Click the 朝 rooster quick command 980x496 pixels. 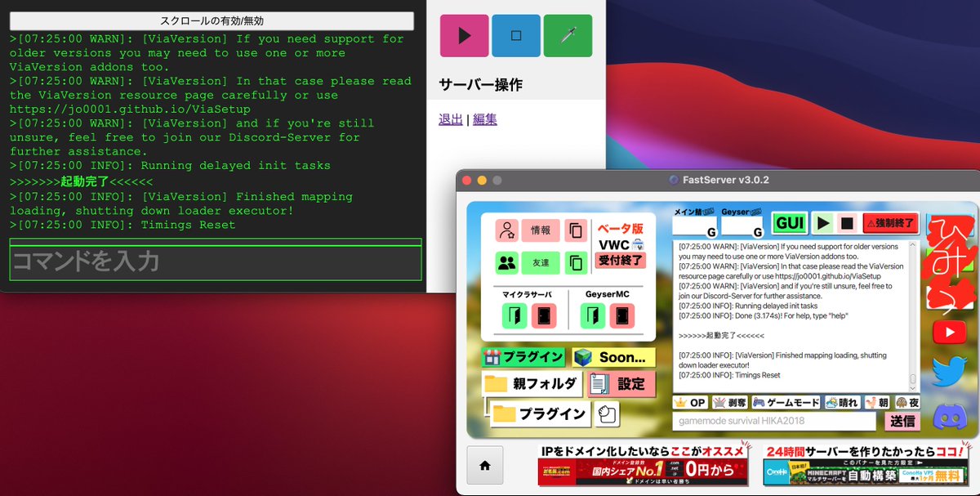pyautogui.click(x=877, y=402)
